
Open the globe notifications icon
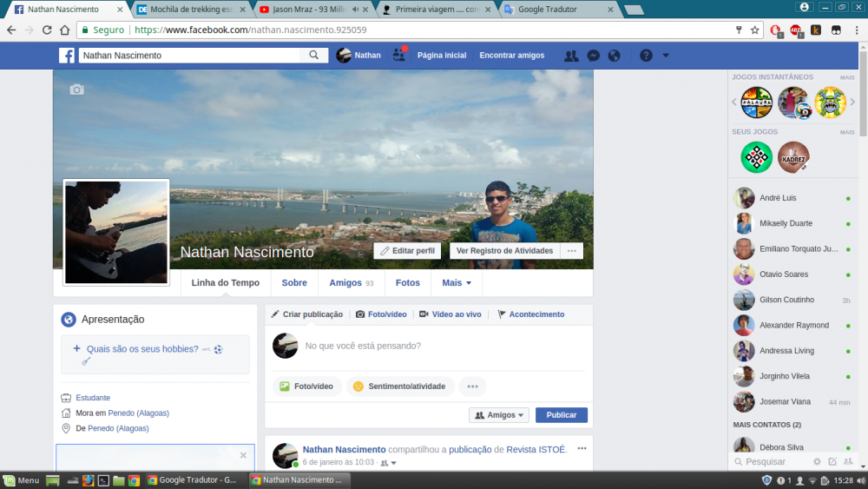coord(615,56)
